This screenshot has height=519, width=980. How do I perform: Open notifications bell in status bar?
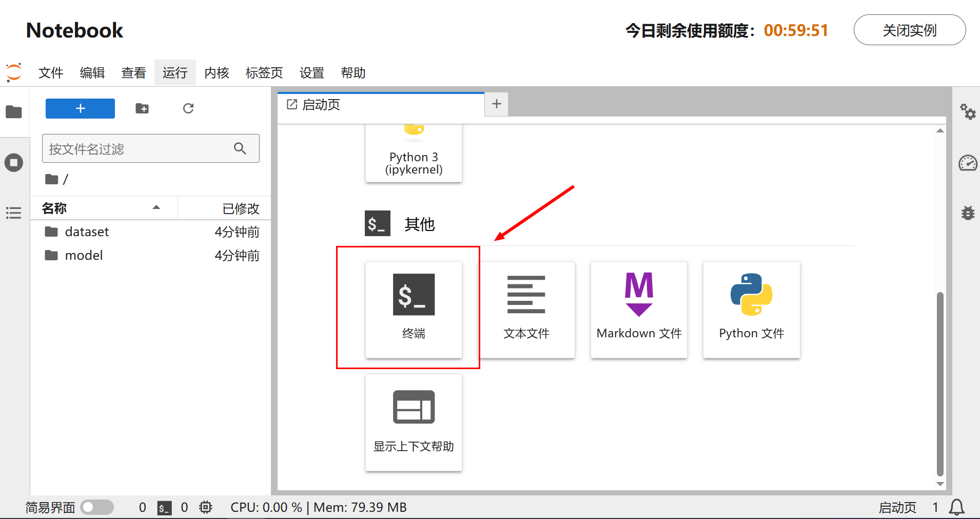(x=956, y=507)
